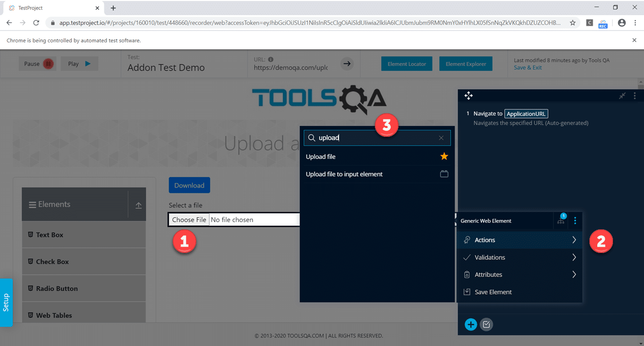This screenshot has width=644, height=346.
Task: Click the addon icon beside Upload file to input element
Action: (x=444, y=174)
